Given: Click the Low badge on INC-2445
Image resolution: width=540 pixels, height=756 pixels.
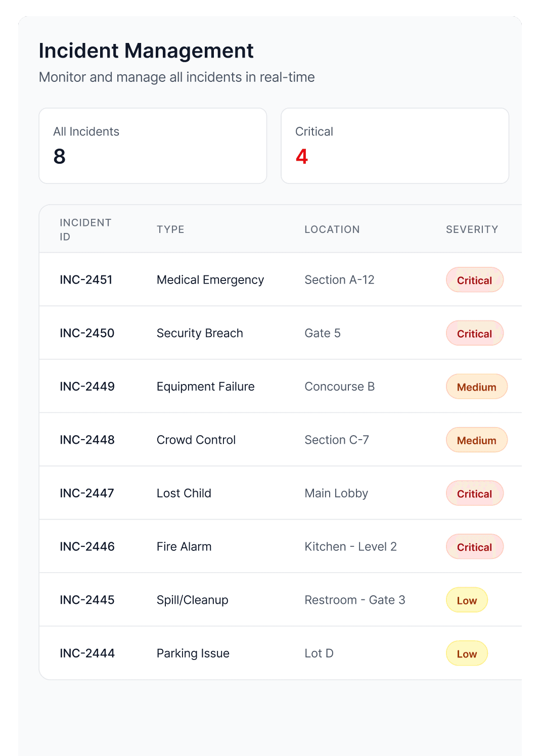Looking at the screenshot, I should click(x=466, y=600).
